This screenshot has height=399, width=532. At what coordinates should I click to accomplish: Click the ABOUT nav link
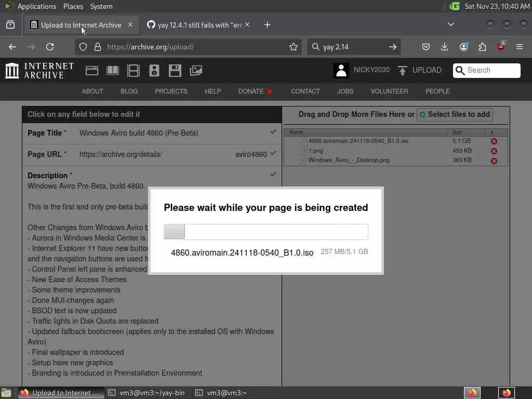pos(92,91)
